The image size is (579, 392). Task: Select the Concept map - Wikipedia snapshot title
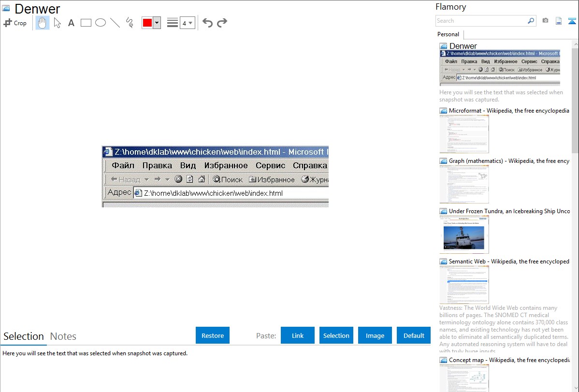(x=509, y=360)
